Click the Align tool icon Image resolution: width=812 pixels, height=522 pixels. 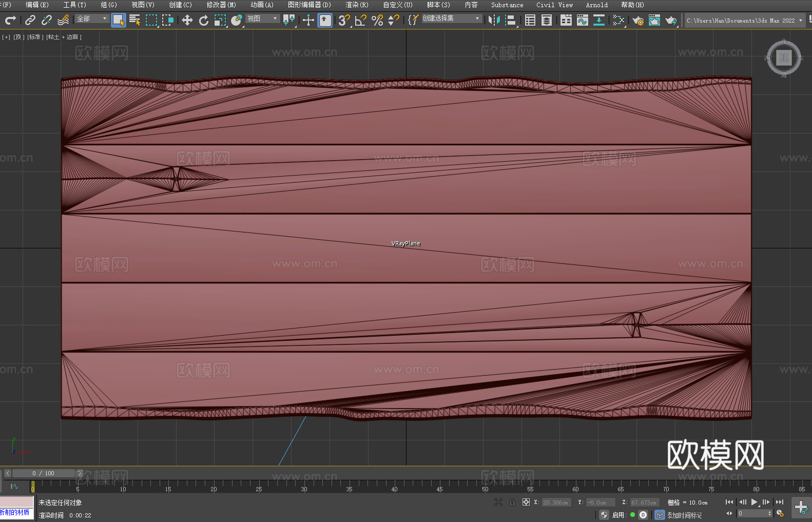[x=511, y=20]
